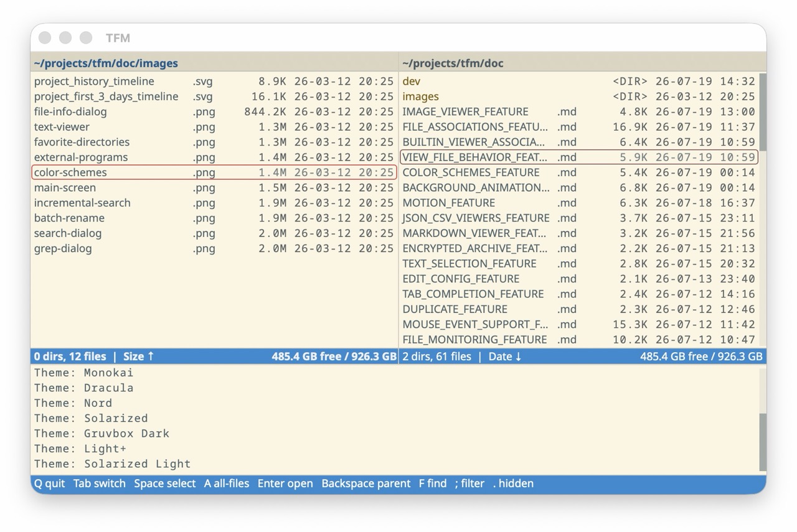Screen dimensions: 797x532
Task: Click FILE_MONITORING_FEATURE .md file
Action: pos(579,340)
